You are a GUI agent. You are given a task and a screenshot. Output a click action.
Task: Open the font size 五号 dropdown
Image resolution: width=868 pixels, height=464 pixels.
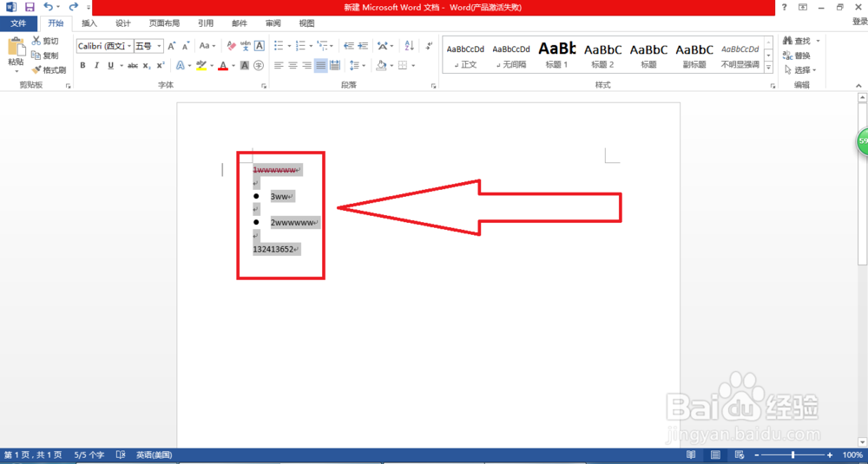coord(160,46)
